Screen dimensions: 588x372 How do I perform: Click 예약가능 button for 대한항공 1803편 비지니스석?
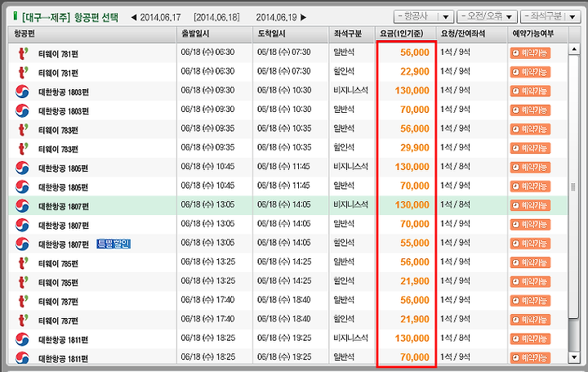click(530, 92)
